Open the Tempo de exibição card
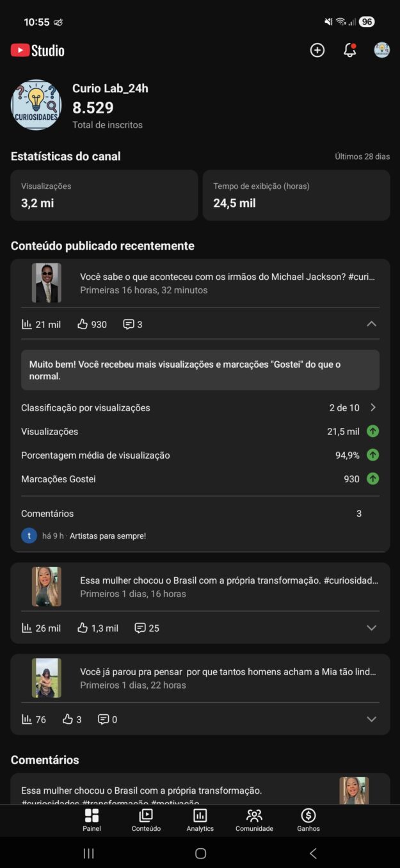The image size is (400, 868). [296, 195]
